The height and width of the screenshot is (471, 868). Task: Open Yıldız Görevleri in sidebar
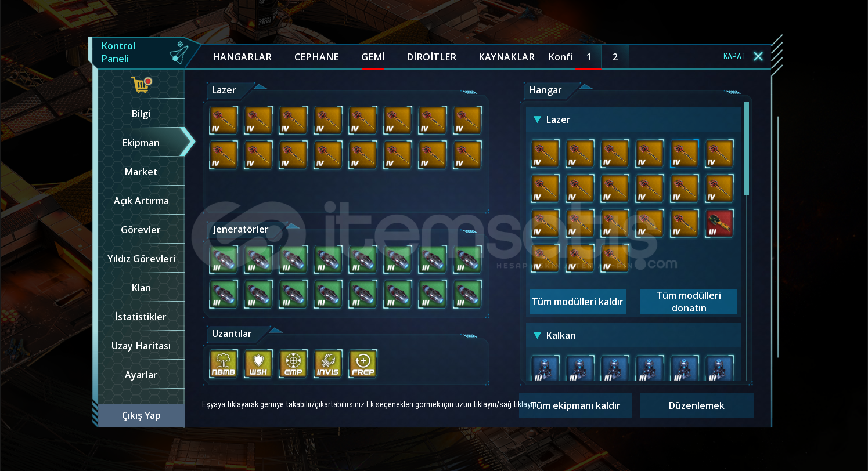(141, 259)
